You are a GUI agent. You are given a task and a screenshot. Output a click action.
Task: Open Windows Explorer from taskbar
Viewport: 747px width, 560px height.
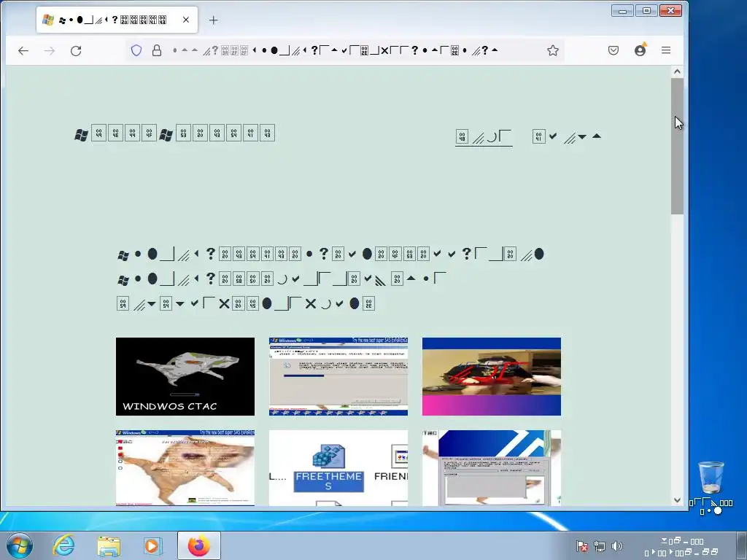coord(109,545)
